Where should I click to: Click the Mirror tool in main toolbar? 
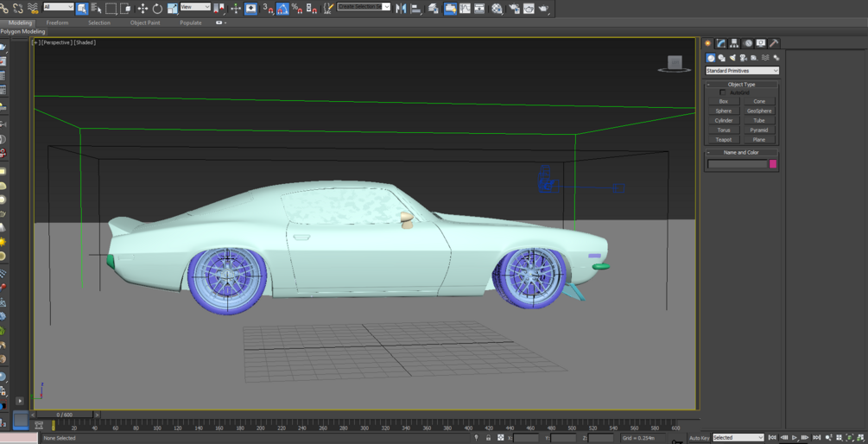tap(401, 9)
